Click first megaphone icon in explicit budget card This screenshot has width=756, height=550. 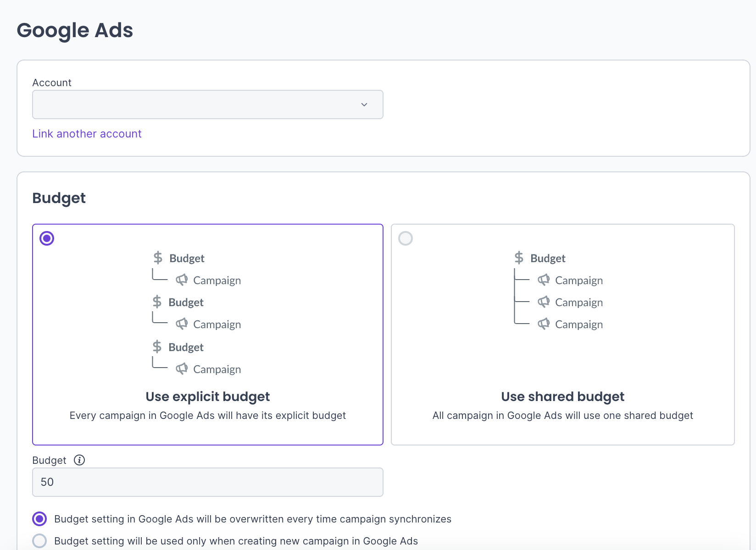pyautogui.click(x=182, y=280)
